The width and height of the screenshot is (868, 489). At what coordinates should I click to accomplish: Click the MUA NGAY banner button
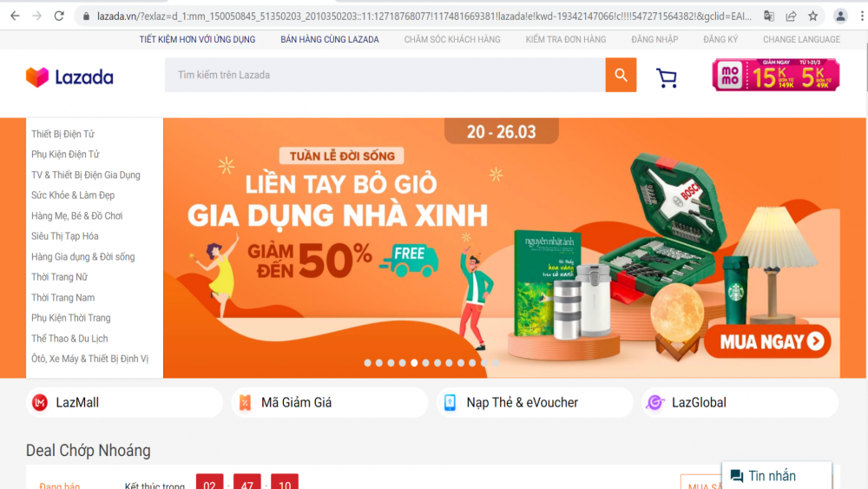click(x=768, y=341)
